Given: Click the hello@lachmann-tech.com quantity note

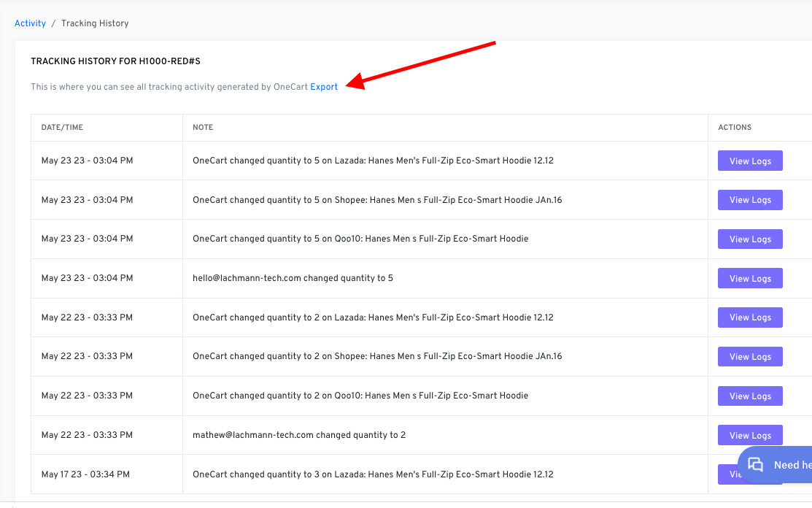Looking at the screenshot, I should pos(293,278).
